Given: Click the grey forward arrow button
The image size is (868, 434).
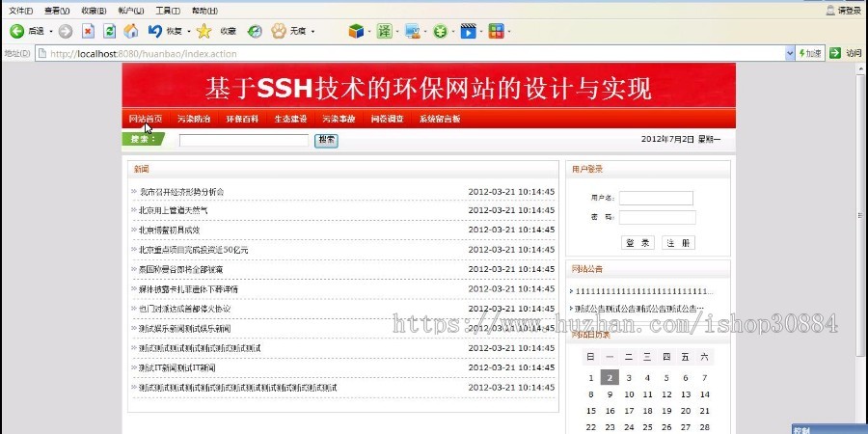Looking at the screenshot, I should (x=66, y=32).
